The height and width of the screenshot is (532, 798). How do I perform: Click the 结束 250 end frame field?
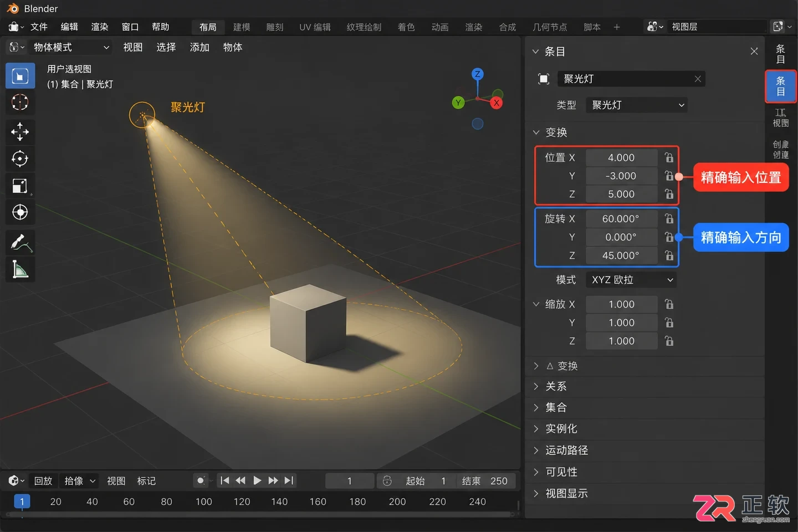(485, 480)
